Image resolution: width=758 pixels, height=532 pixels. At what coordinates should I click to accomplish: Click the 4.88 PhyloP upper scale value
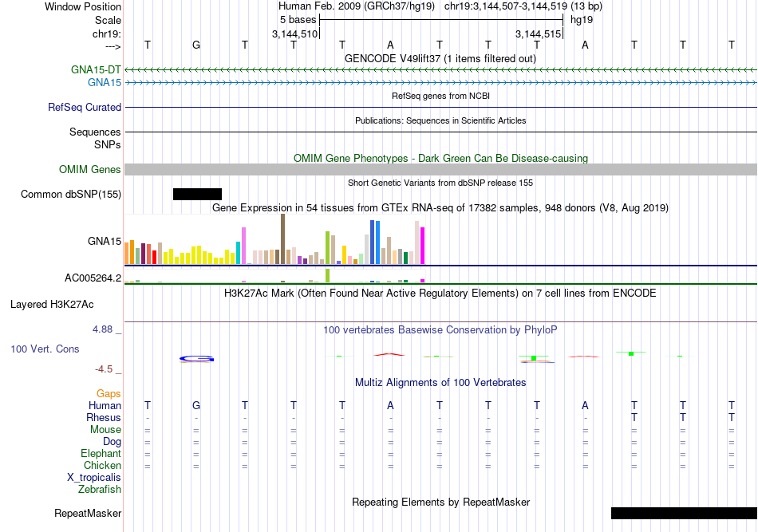pyautogui.click(x=102, y=329)
